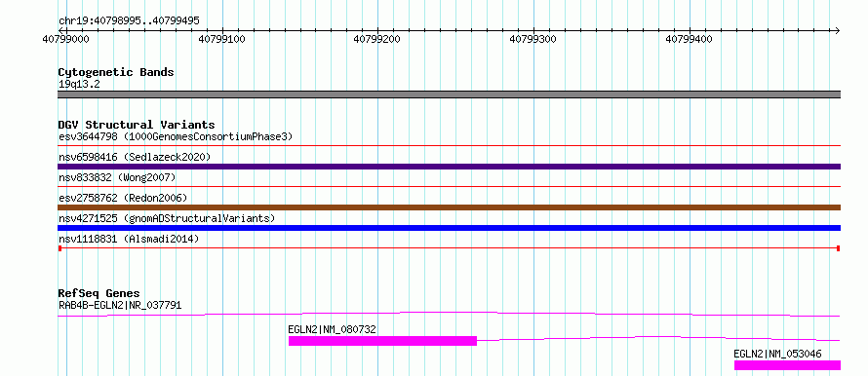Open the RAB4B-EGLN2|NR_037791 transcript label
The width and height of the screenshot is (868, 376).
tap(120, 305)
